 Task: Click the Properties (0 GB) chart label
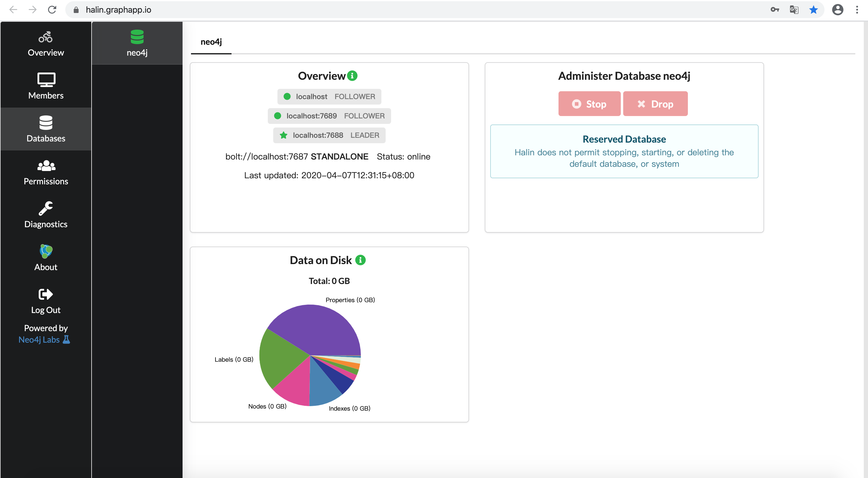(x=350, y=300)
